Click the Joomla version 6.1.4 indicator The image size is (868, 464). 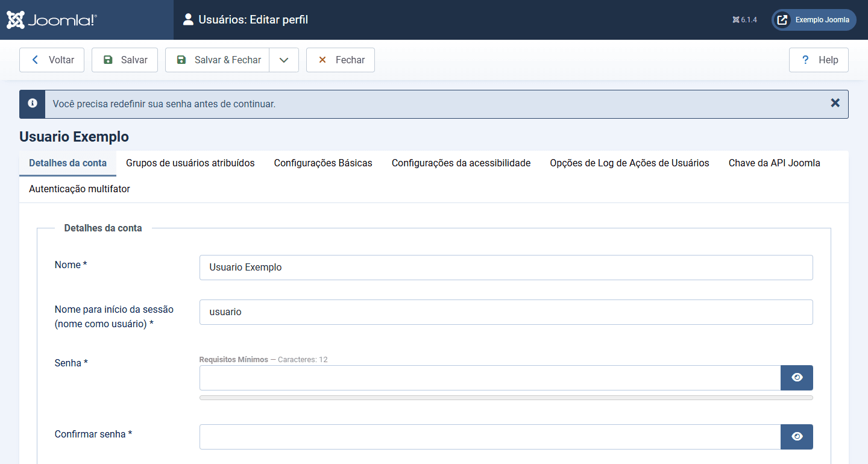[744, 20]
